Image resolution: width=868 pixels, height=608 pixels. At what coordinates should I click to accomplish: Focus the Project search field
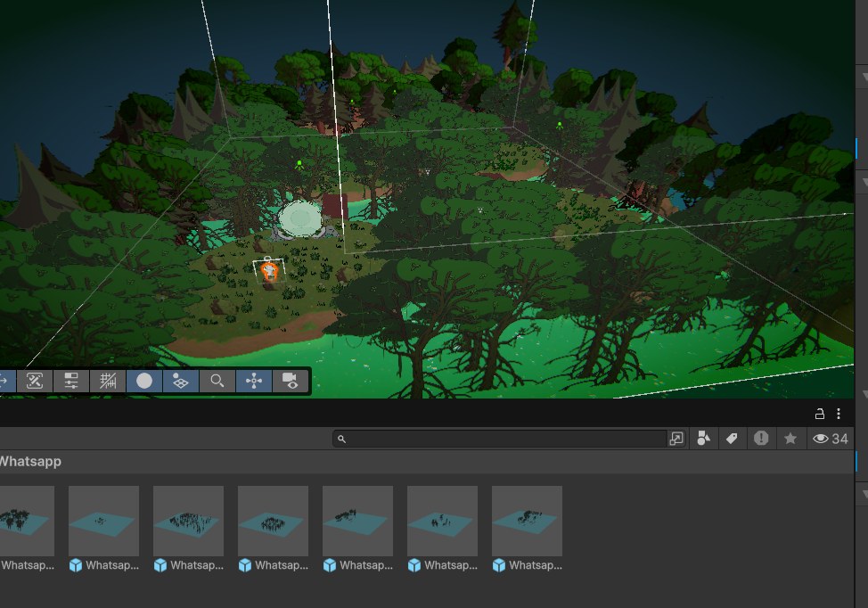(x=499, y=440)
